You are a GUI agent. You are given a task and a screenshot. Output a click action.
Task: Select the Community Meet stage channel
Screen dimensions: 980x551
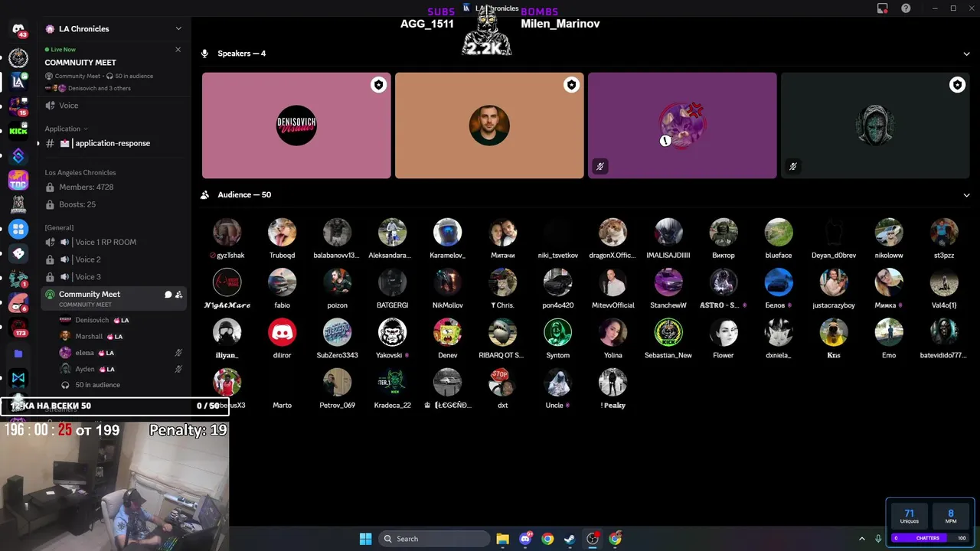coord(113,298)
